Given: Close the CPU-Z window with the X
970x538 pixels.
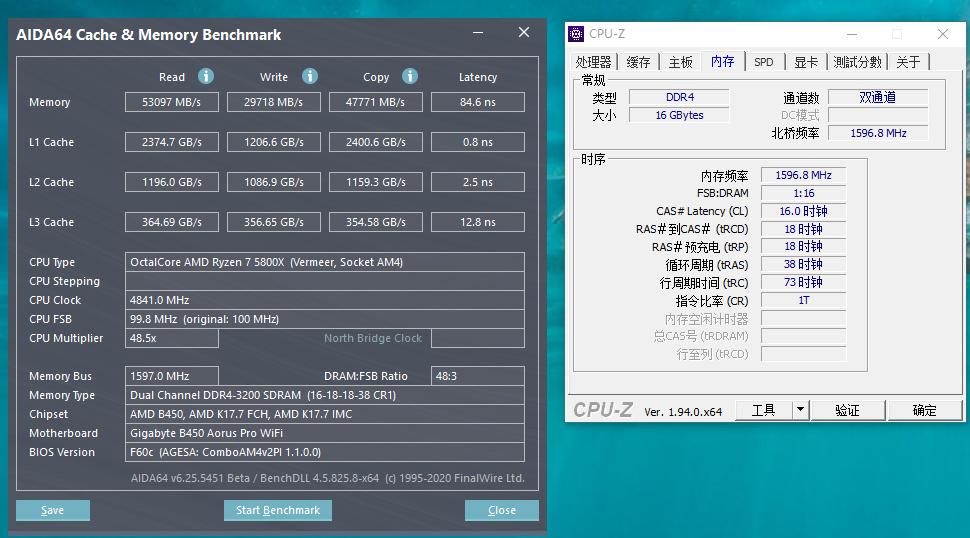Looking at the screenshot, I should point(943,34).
